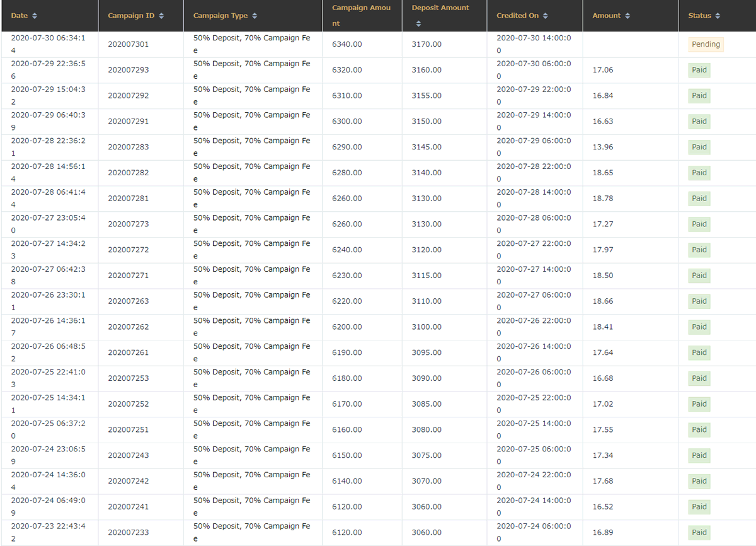Click the amount value 16.68
Screen dimensions: 756x546
pyautogui.click(x=603, y=378)
